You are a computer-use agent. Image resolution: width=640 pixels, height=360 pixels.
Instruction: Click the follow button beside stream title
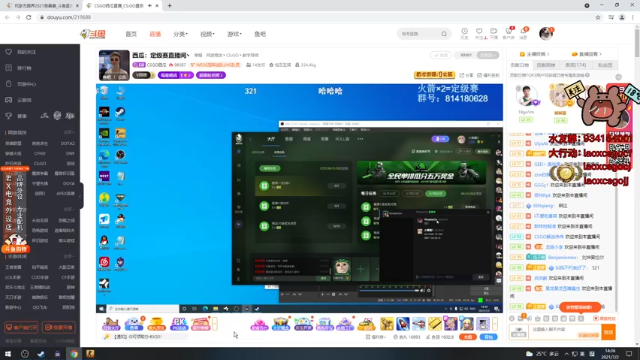(440, 55)
